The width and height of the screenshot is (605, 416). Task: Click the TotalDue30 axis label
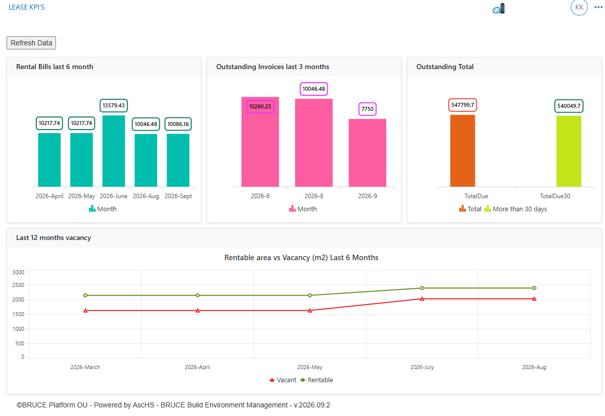tap(555, 196)
